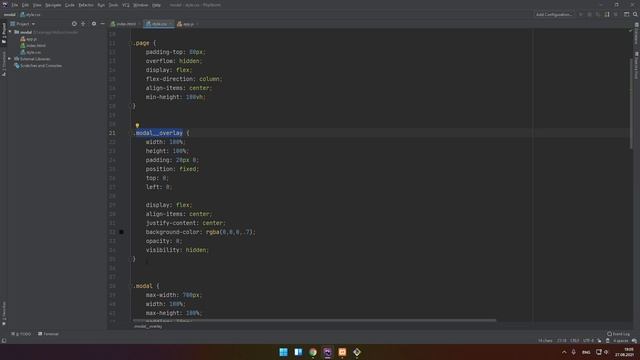Open the Event Log
Viewport: 640px width, 360px height.
[618, 334]
